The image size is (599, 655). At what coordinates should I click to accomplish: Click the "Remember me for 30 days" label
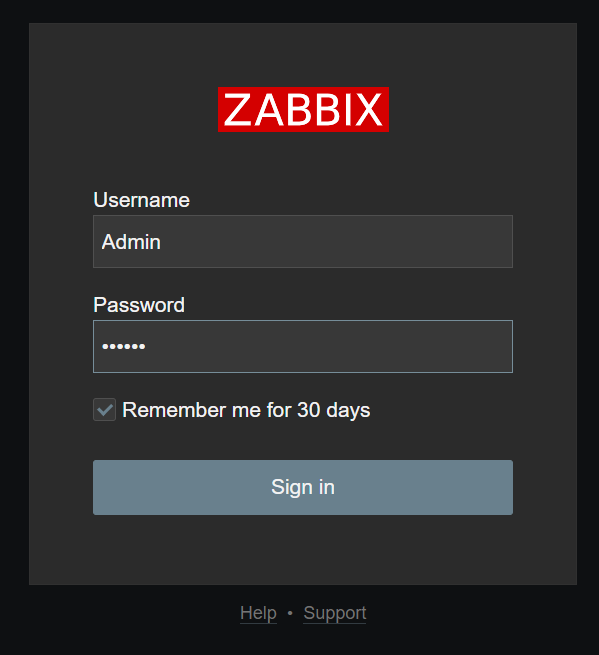tap(246, 410)
